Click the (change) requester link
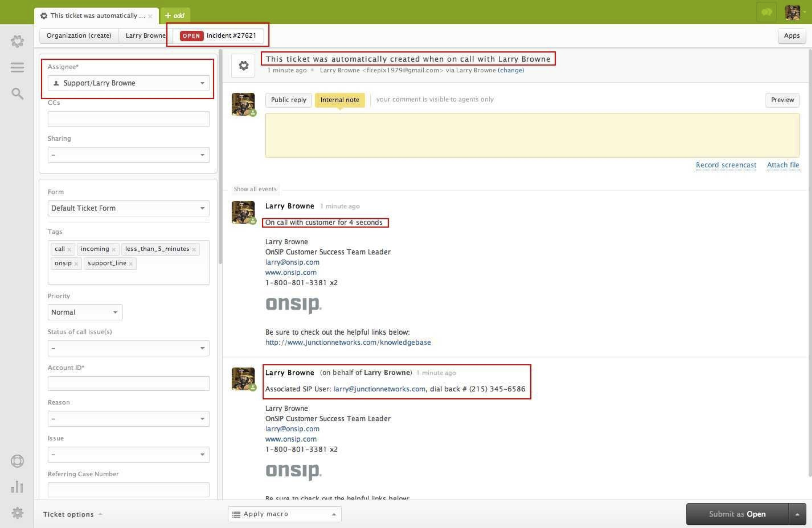The width and height of the screenshot is (812, 528). click(x=510, y=70)
